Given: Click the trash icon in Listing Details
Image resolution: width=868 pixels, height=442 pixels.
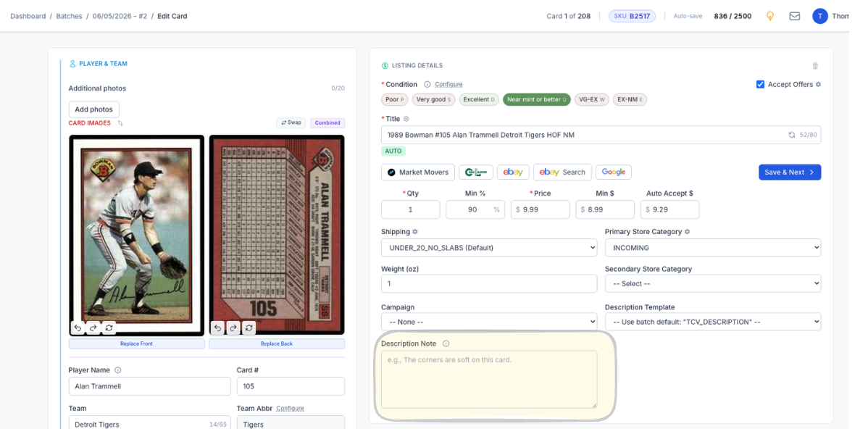Looking at the screenshot, I should (x=815, y=66).
